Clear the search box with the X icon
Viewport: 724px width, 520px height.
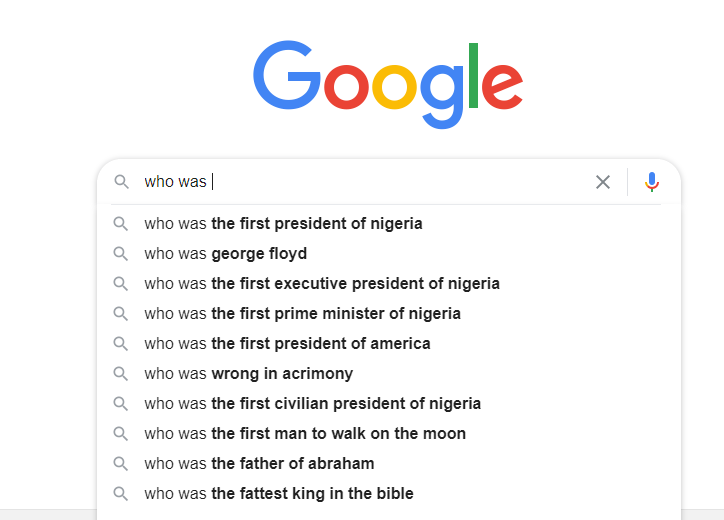603,182
